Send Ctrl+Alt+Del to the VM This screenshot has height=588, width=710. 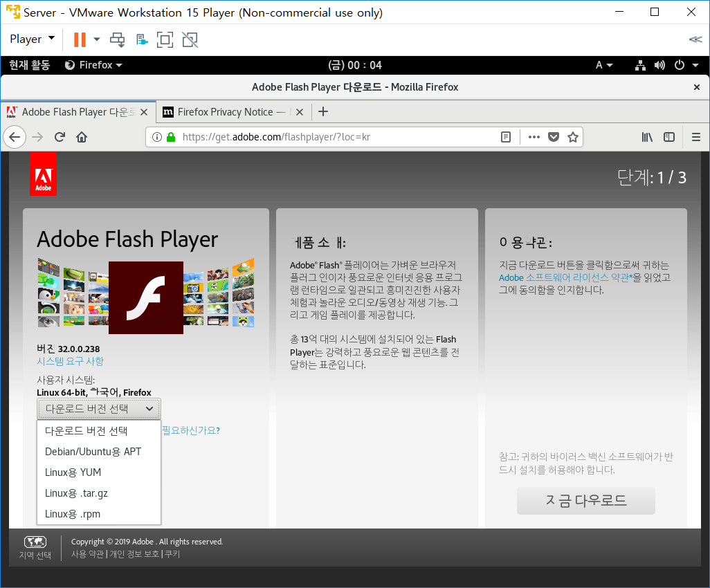coord(118,40)
